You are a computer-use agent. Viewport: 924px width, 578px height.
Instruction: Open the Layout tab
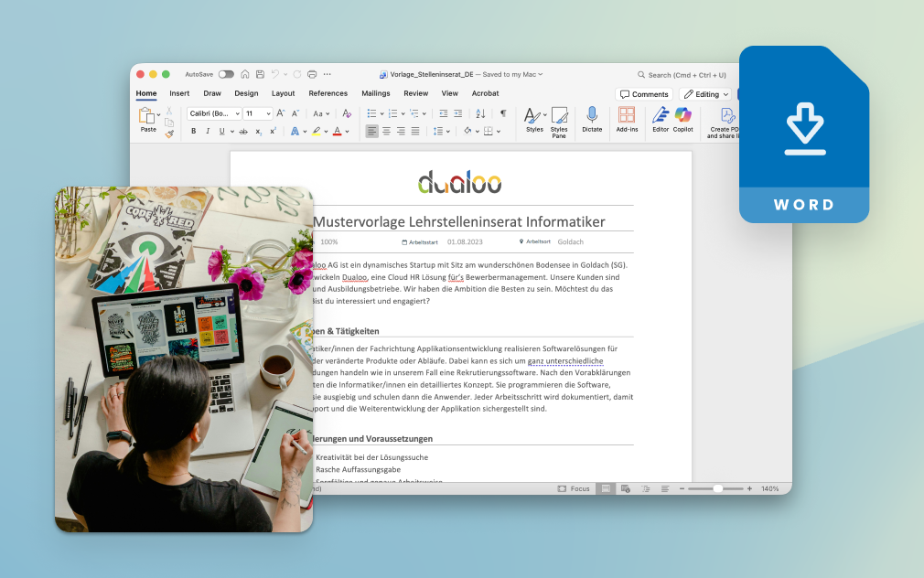tap(283, 93)
